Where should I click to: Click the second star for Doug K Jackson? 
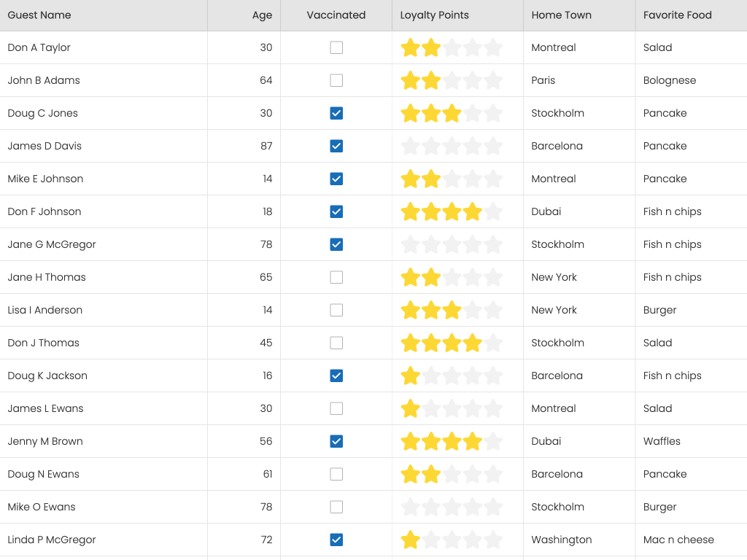coord(431,376)
